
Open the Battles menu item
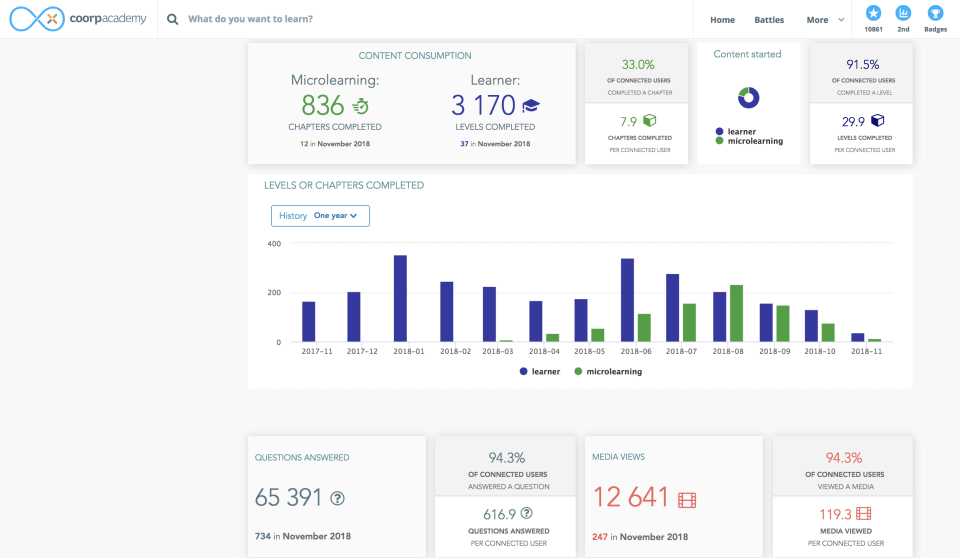coord(769,20)
